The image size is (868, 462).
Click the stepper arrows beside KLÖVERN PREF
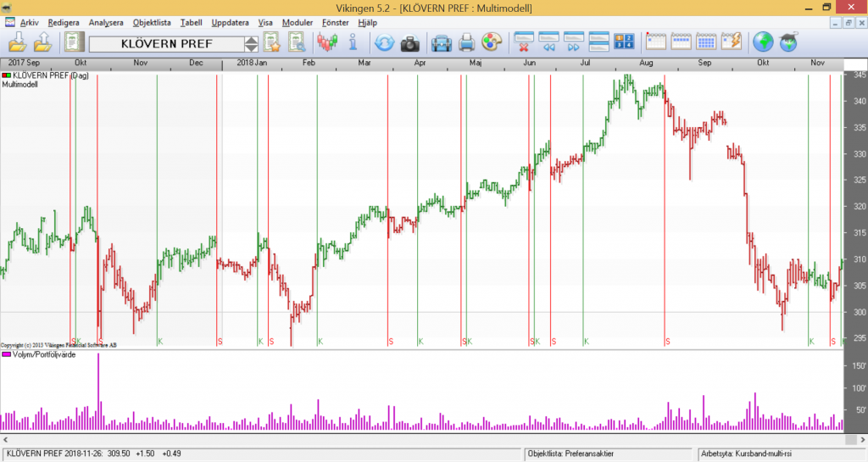(x=251, y=43)
